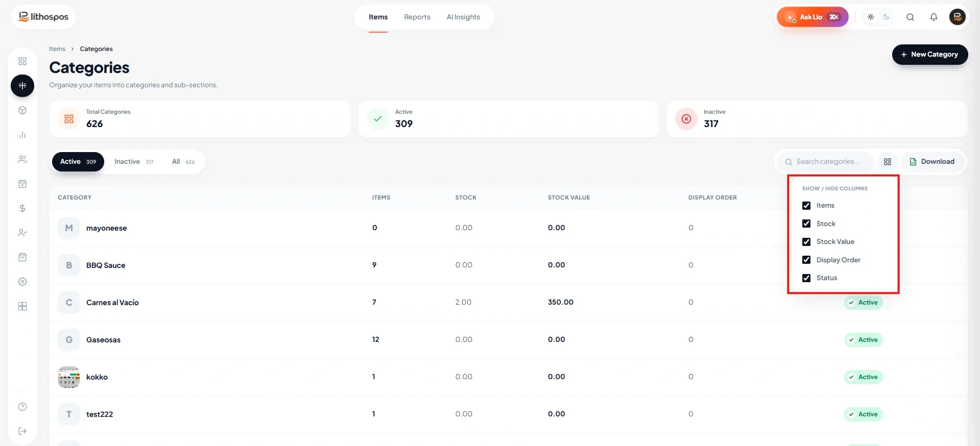Click the Search categories input field
Screen dimensions: 980x446
[x=825, y=162]
